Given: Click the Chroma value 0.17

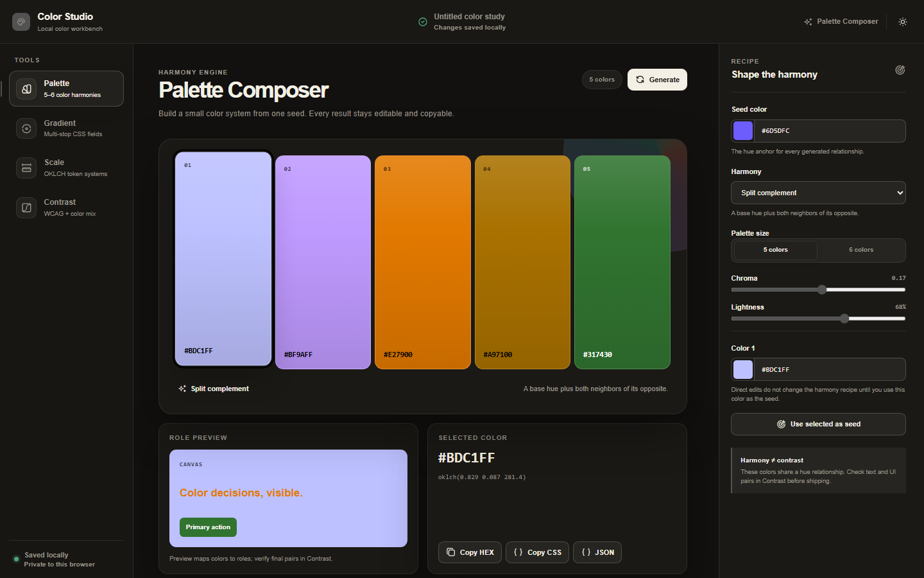Looking at the screenshot, I should point(898,278).
